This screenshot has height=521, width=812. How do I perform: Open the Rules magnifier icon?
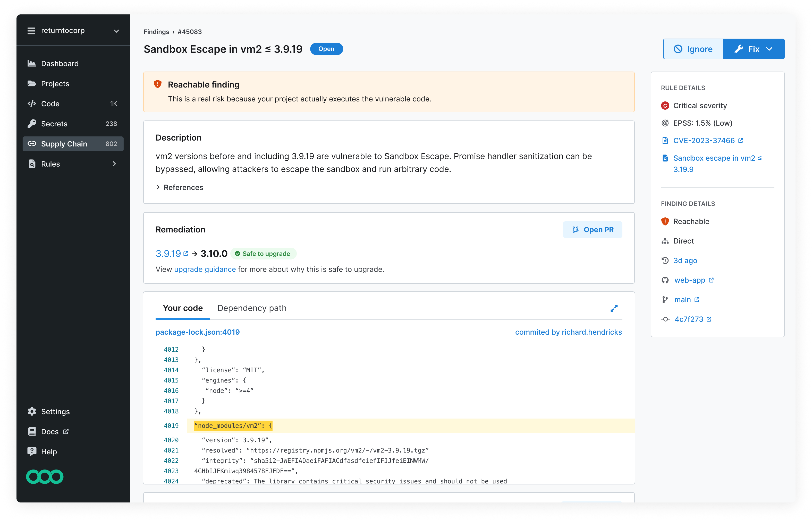tap(32, 164)
